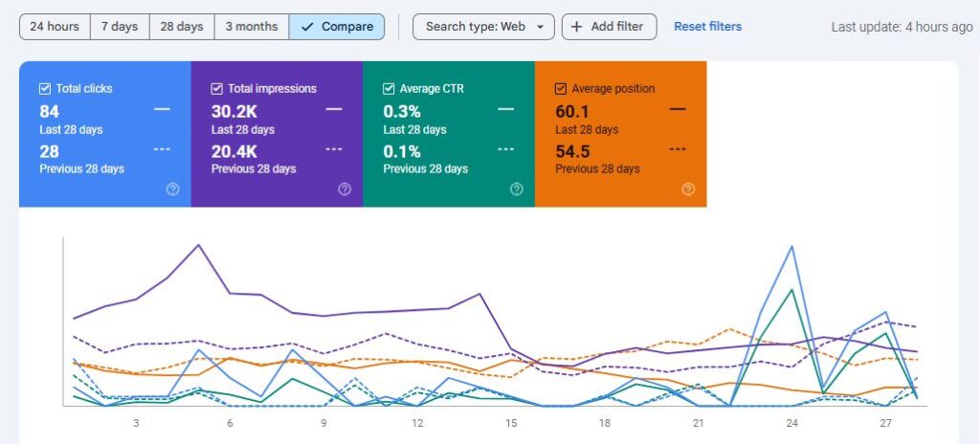Open help icon on Average CTR card
Viewport: 980px width, 444px height.
[x=517, y=189]
